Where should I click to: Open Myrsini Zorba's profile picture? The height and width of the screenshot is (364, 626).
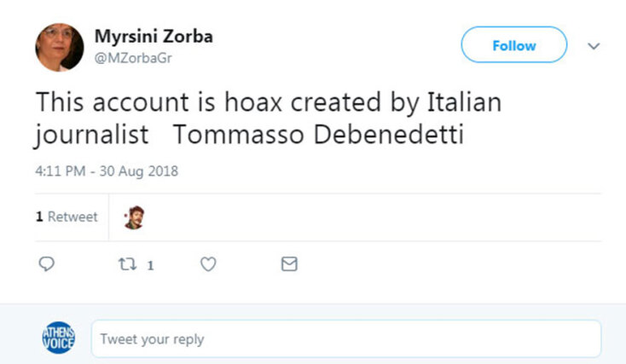[59, 47]
